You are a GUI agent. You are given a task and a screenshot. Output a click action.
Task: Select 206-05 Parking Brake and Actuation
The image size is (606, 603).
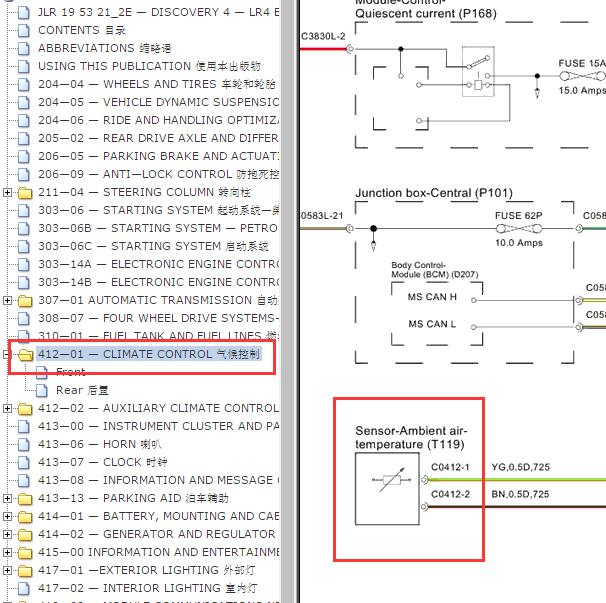(158, 156)
